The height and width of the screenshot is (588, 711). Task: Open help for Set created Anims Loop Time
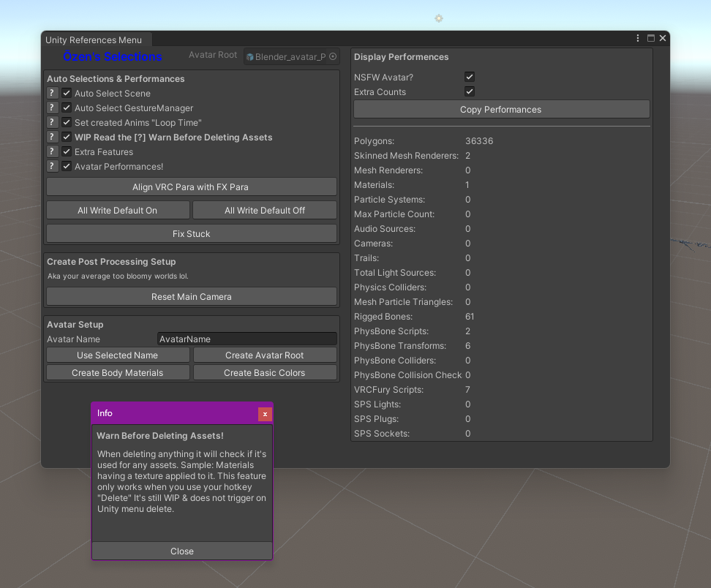(52, 123)
